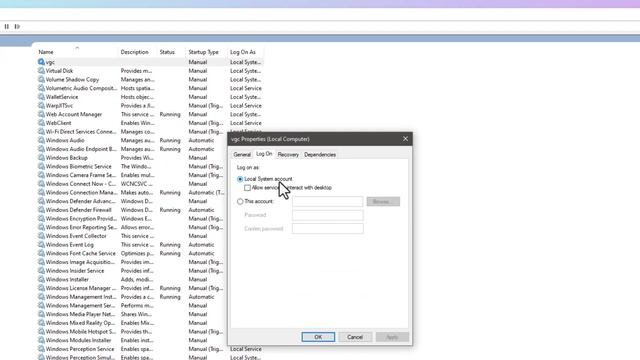640x360 pixels.
Task: Select Windows Management Instrumentation service row
Action: coord(132,297)
